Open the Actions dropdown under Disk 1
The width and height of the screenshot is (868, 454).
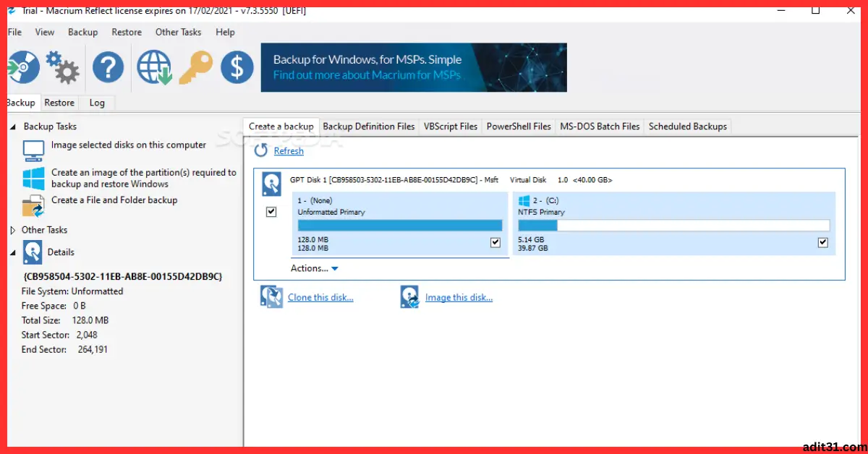coord(315,268)
